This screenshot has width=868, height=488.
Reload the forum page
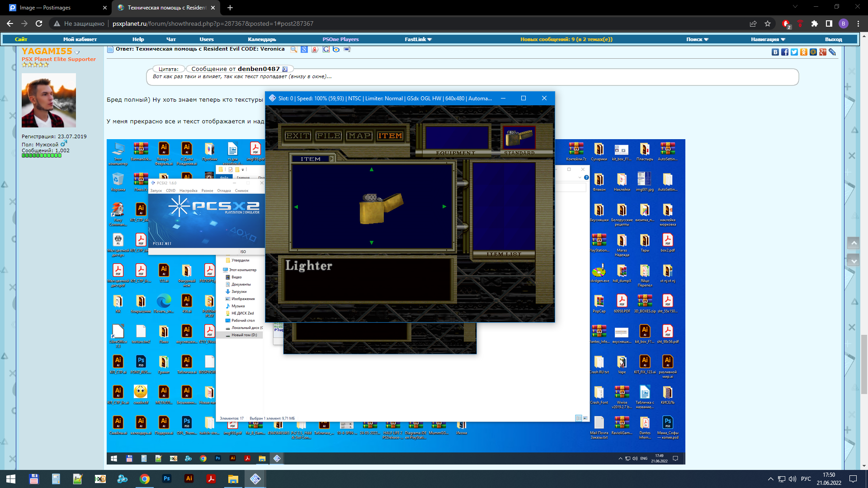coord(39,23)
